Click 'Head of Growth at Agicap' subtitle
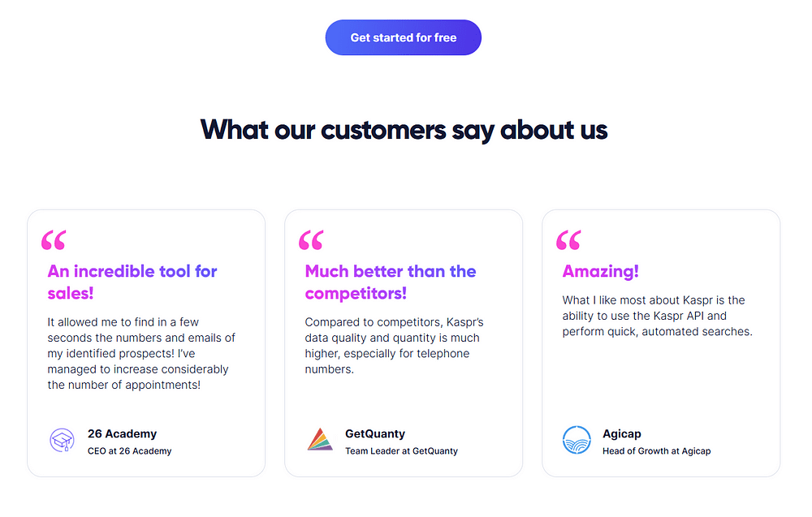The height and width of the screenshot is (517, 812). pyautogui.click(x=656, y=450)
